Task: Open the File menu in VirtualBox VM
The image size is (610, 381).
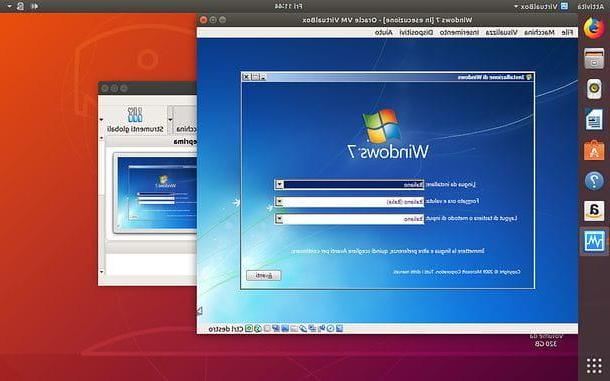Action: tap(568, 32)
